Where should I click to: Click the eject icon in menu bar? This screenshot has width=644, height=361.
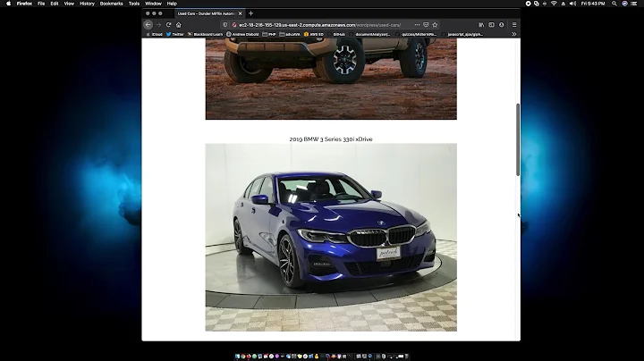click(563, 4)
